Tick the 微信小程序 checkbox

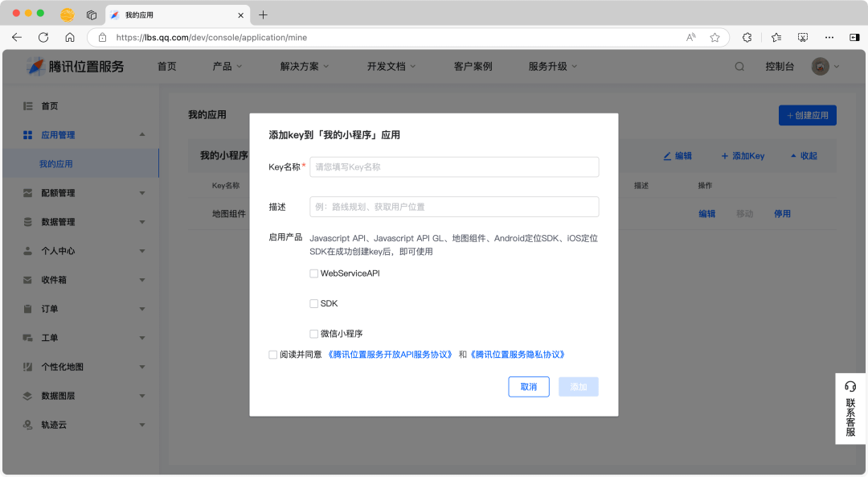click(314, 334)
